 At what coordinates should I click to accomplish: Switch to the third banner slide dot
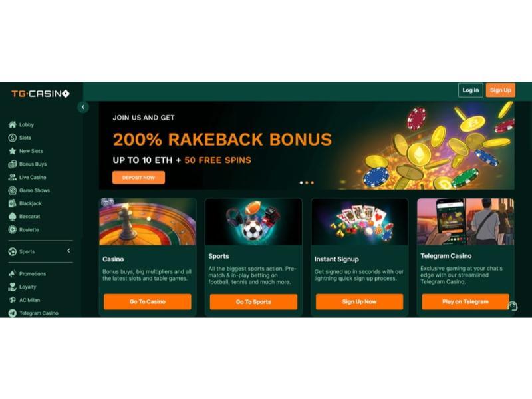(x=312, y=182)
